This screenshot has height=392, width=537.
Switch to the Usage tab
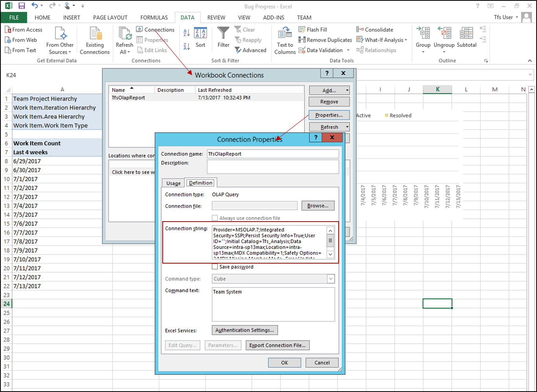point(173,183)
